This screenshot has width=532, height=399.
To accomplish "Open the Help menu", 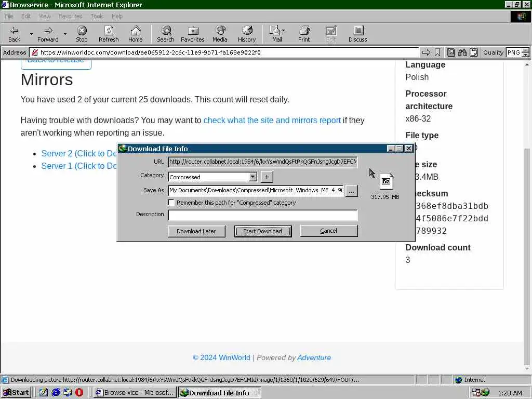I will tap(117, 16).
